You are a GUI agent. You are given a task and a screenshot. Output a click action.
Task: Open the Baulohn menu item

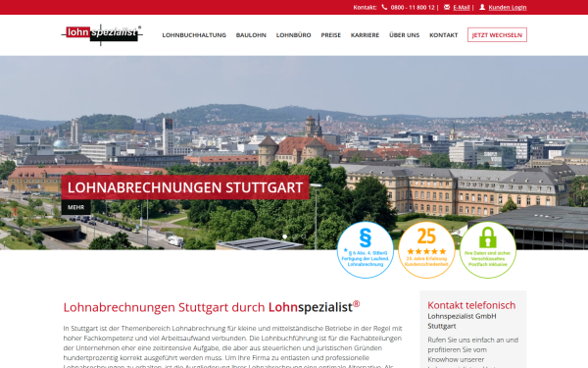pos(251,35)
